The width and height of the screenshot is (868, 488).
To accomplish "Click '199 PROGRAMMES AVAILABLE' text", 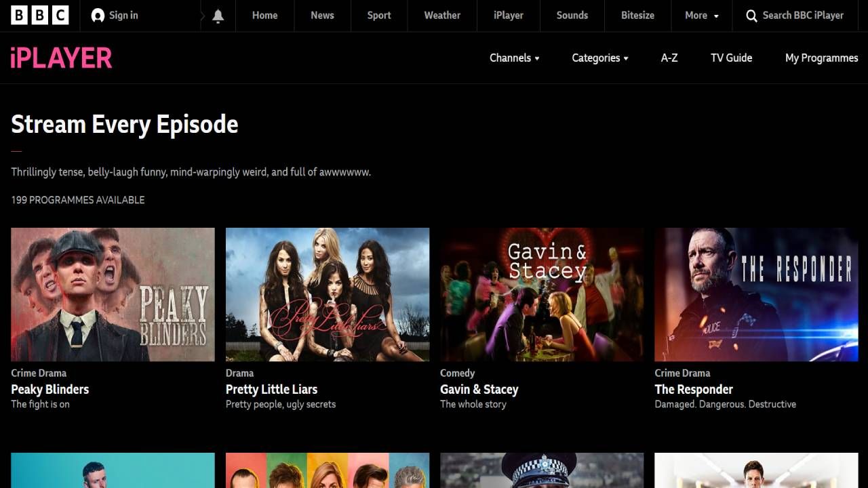I will point(78,200).
